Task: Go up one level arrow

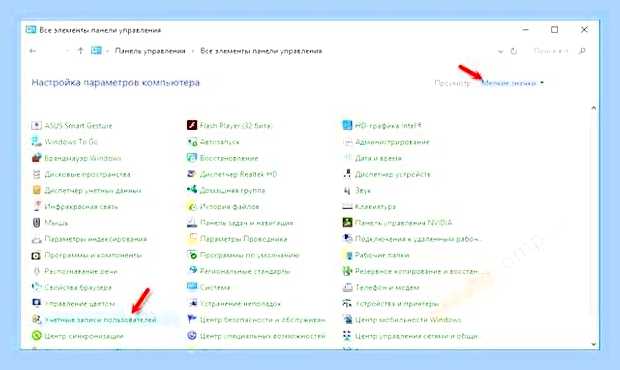Action: (81, 51)
